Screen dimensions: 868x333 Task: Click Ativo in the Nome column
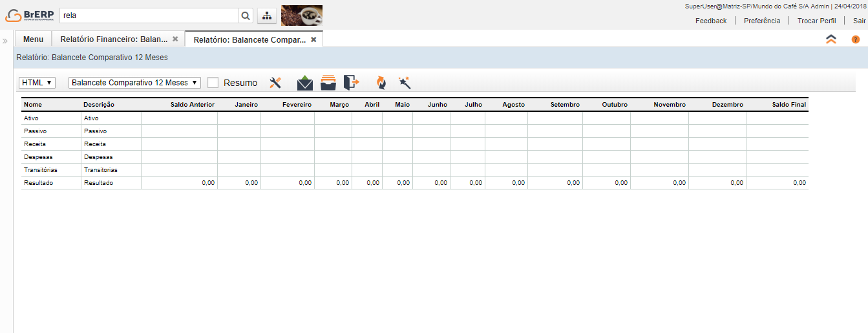[x=31, y=118]
